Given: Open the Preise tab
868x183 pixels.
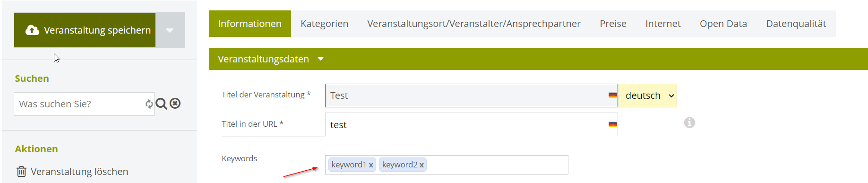Looking at the screenshot, I should (613, 24).
